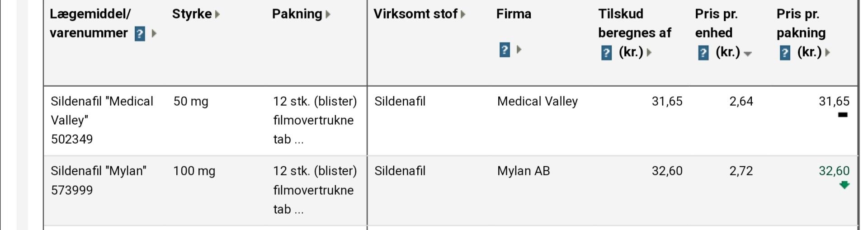This screenshot has height=230, width=868.
Task: Sort by Pakning column arrow
Action: click(328, 14)
